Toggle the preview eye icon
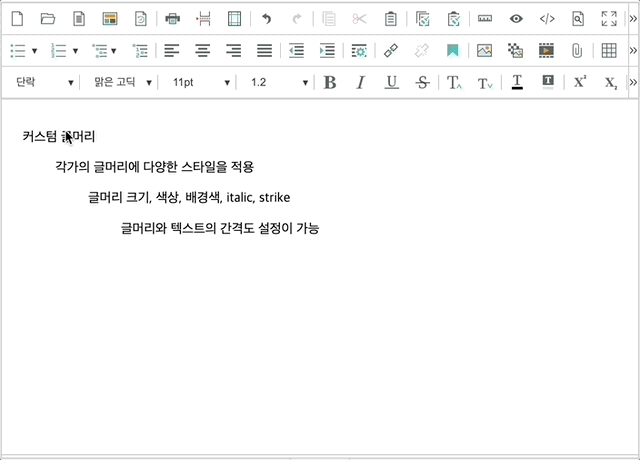The height and width of the screenshot is (460, 640). (515, 18)
